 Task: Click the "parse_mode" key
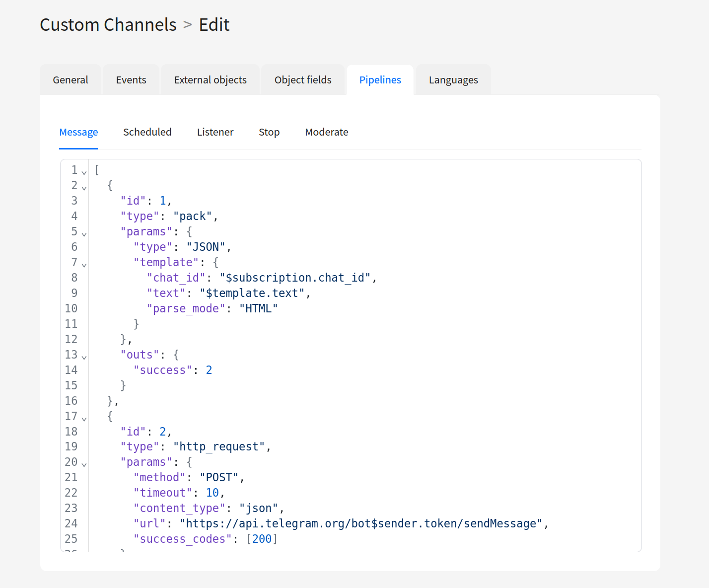186,308
